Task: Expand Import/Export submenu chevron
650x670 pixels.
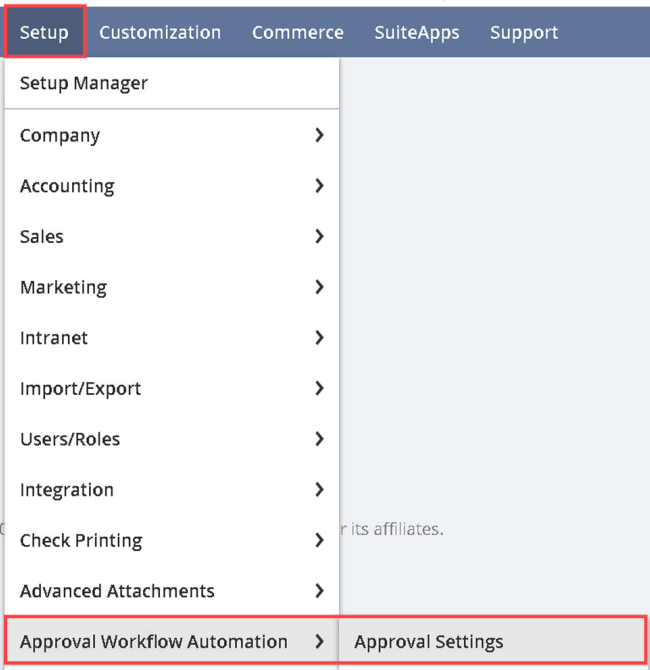Action: pos(319,388)
